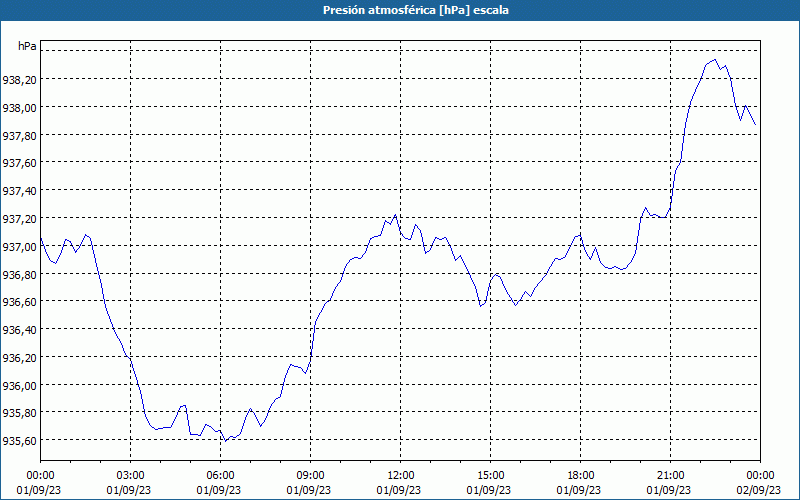The height and width of the screenshot is (500, 800).
Task: Click the 01/09/23 date under 06:00
Action: click(219, 490)
